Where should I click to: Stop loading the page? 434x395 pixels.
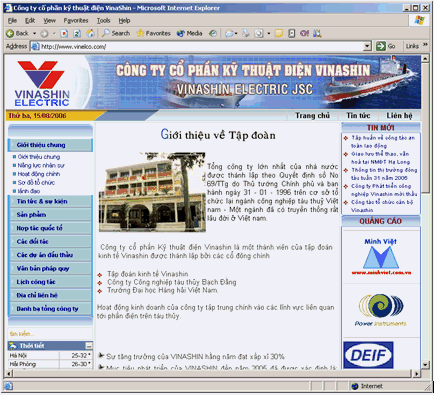(x=64, y=33)
